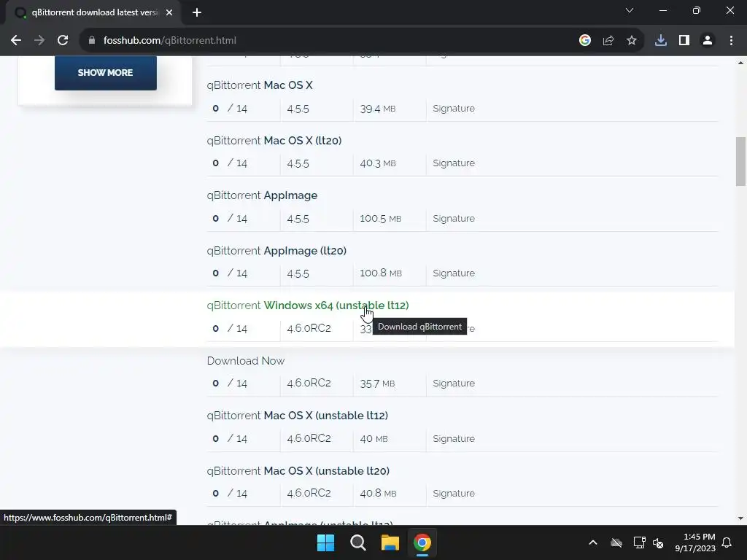The height and width of the screenshot is (560, 747).
Task: Open Windows Search from taskbar
Action: tap(357, 542)
